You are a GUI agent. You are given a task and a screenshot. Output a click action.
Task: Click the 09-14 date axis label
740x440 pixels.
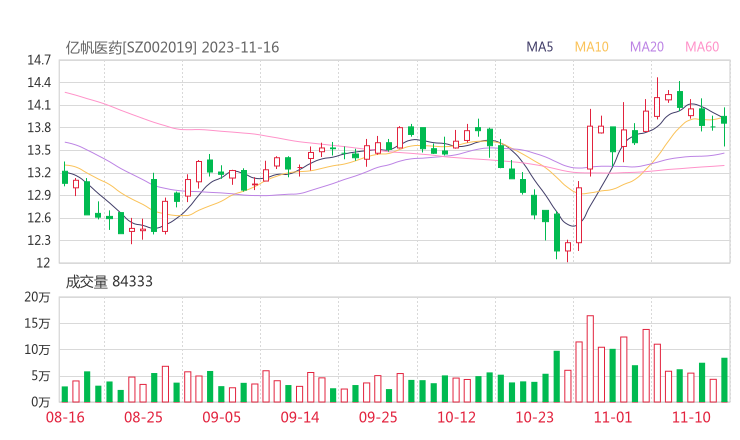pyautogui.click(x=300, y=417)
